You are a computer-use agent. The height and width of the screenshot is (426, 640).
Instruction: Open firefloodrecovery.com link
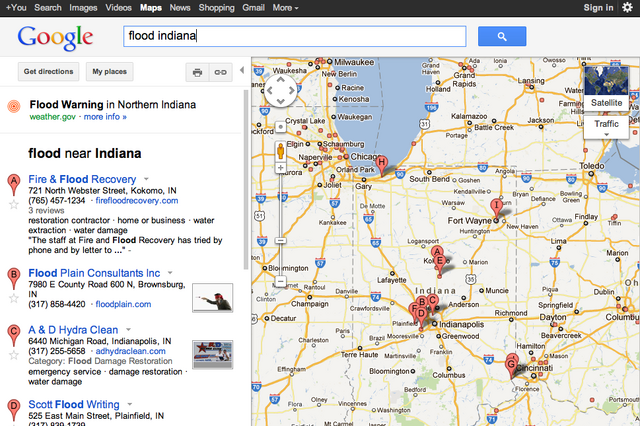137,201
